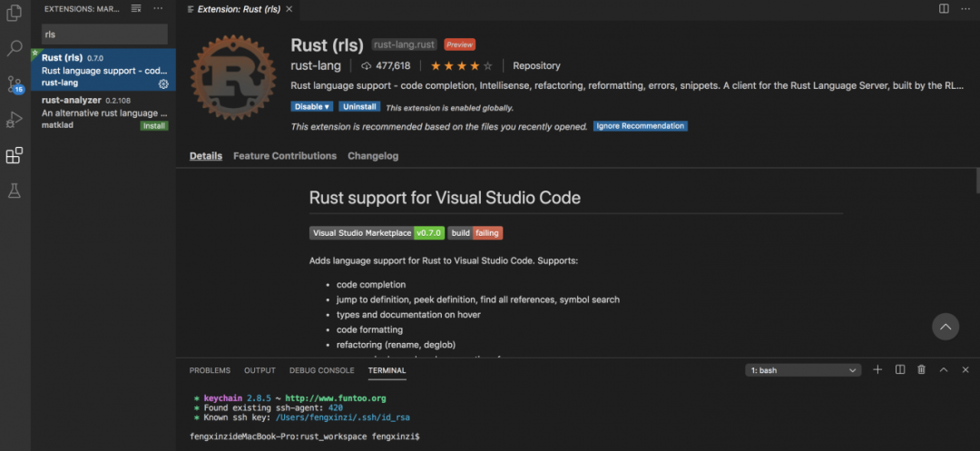
Task: Open the Search view in activity bar
Action: (14, 49)
